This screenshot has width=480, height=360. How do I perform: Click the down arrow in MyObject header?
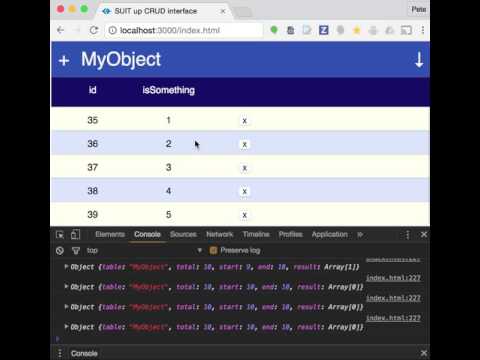(419, 60)
